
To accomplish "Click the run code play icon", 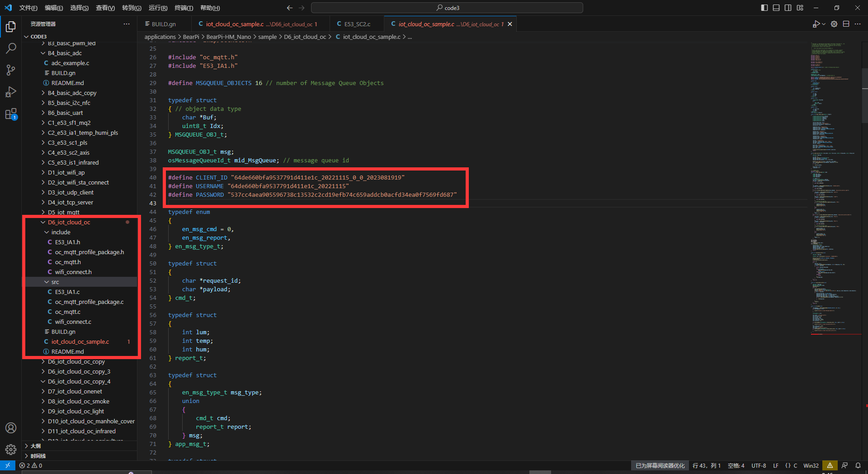I will [816, 24].
